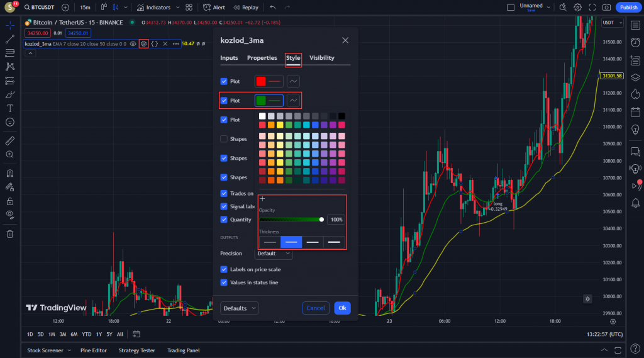Switch to the Properties tab
Image resolution: width=644 pixels, height=358 pixels.
(262, 58)
